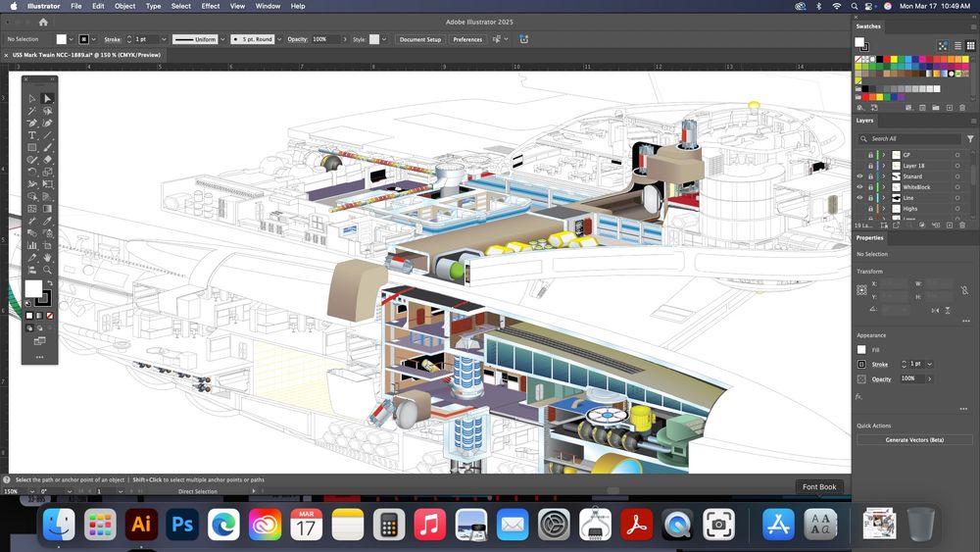Select the Direct Selection tool
This screenshot has height=552, width=980.
pyautogui.click(x=48, y=98)
